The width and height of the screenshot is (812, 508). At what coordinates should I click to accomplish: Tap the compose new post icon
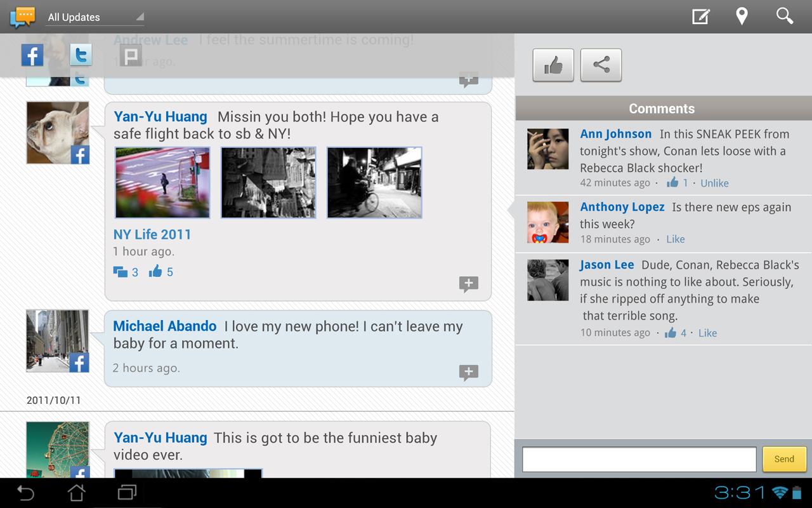point(700,17)
